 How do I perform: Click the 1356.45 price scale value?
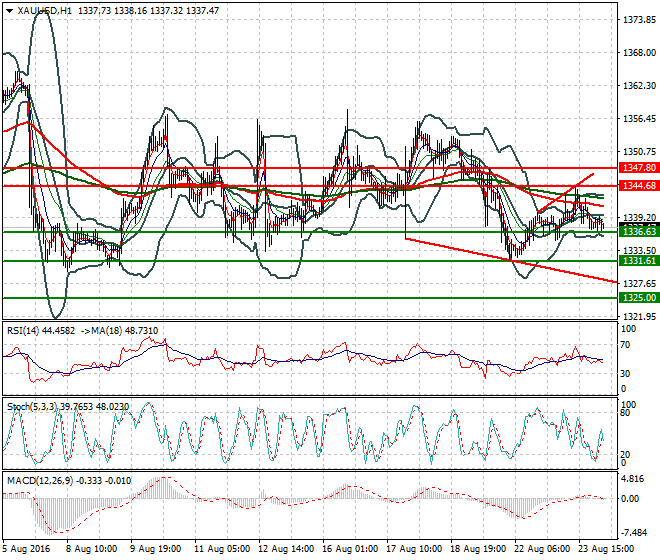point(638,119)
